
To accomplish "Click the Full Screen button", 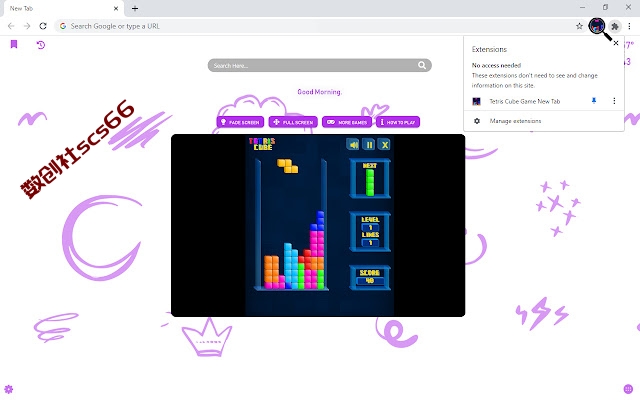I will pos(293,122).
